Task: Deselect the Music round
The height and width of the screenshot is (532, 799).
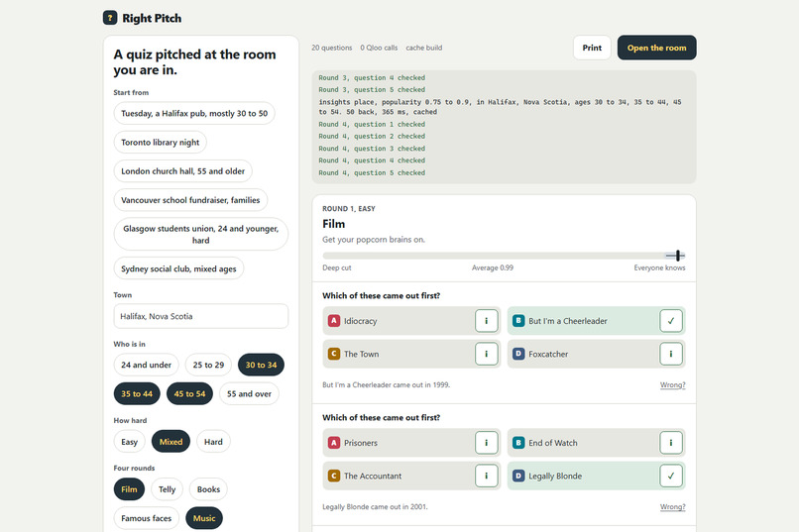Action: point(204,518)
